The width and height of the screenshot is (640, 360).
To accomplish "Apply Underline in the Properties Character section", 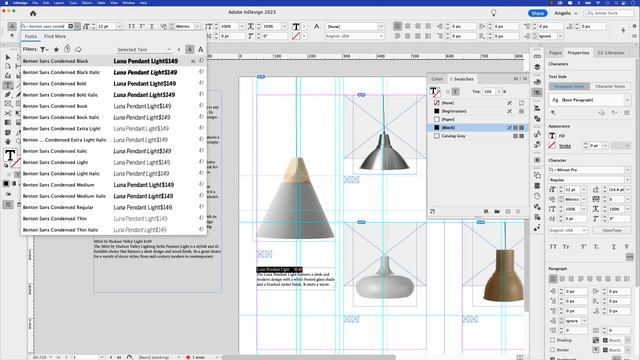I will 613,247.
